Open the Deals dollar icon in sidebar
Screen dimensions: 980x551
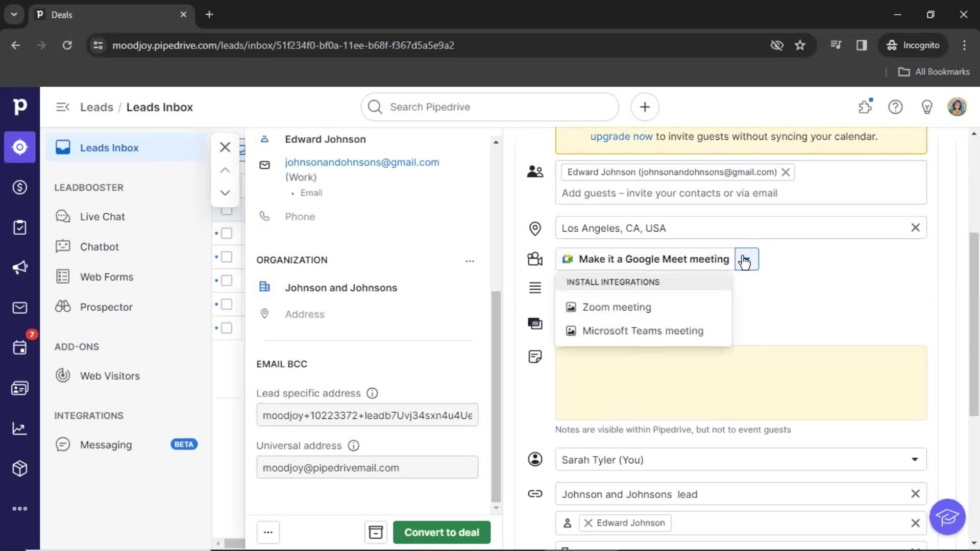coord(20,187)
